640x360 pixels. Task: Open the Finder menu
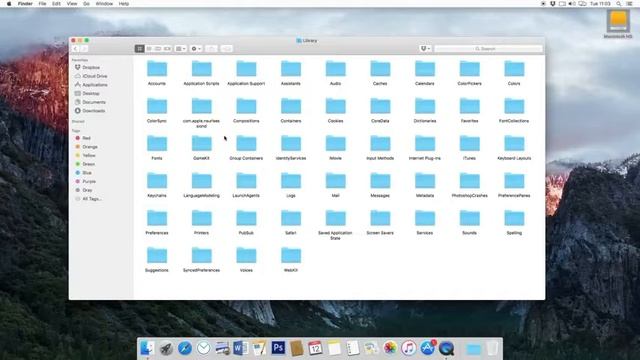tap(25, 4)
